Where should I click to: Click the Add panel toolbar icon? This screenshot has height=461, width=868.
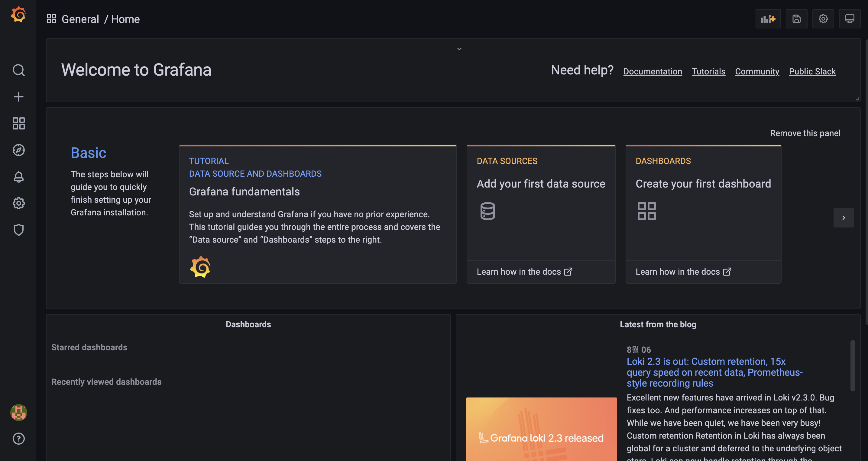pyautogui.click(x=768, y=19)
